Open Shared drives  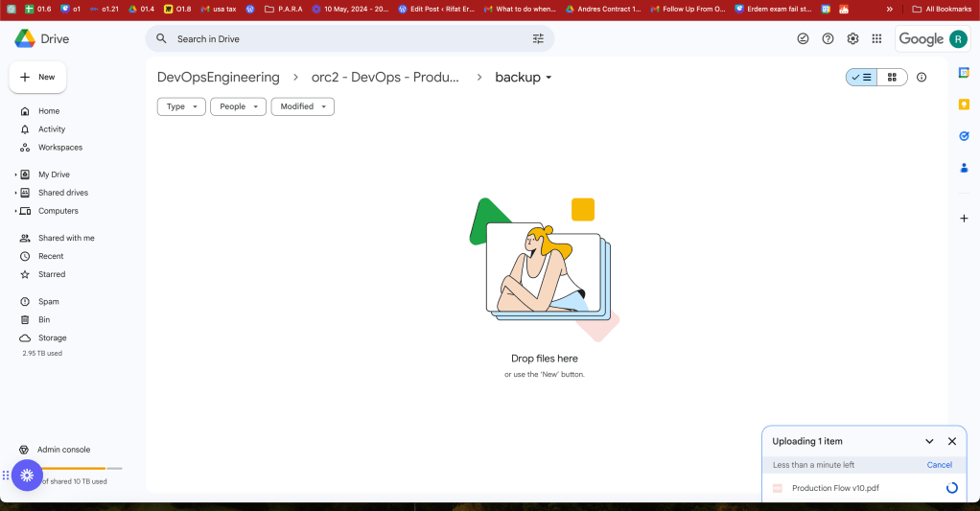[63, 193]
